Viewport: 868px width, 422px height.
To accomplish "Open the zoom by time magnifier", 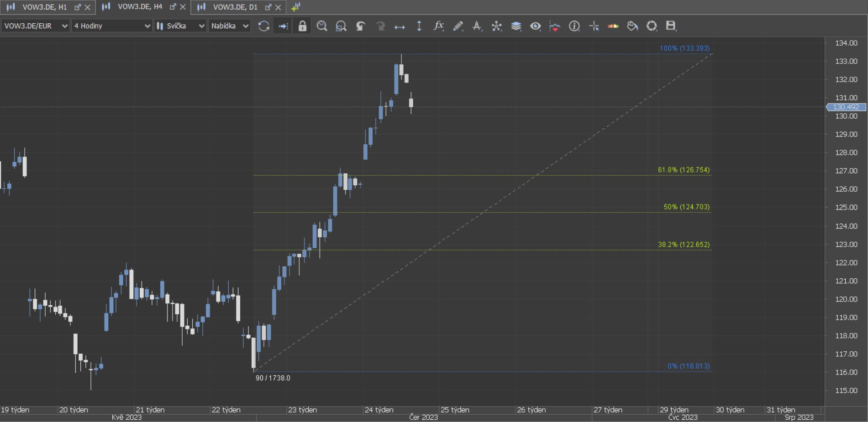I will pos(322,26).
